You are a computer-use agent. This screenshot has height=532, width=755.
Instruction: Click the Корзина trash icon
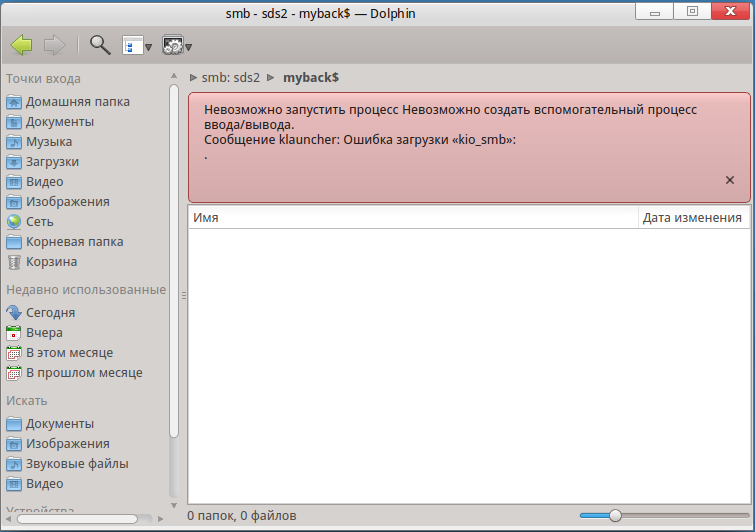[14, 262]
